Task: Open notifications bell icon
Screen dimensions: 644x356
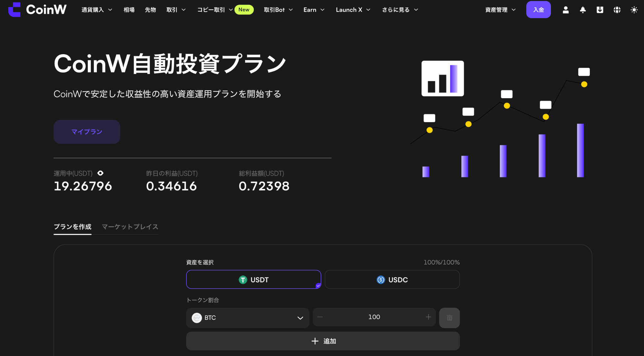Action: [583, 10]
